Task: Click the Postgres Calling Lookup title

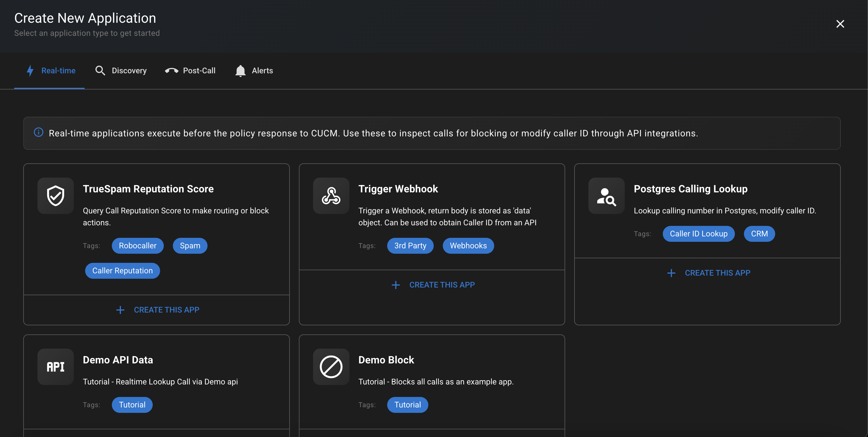Action: [691, 189]
